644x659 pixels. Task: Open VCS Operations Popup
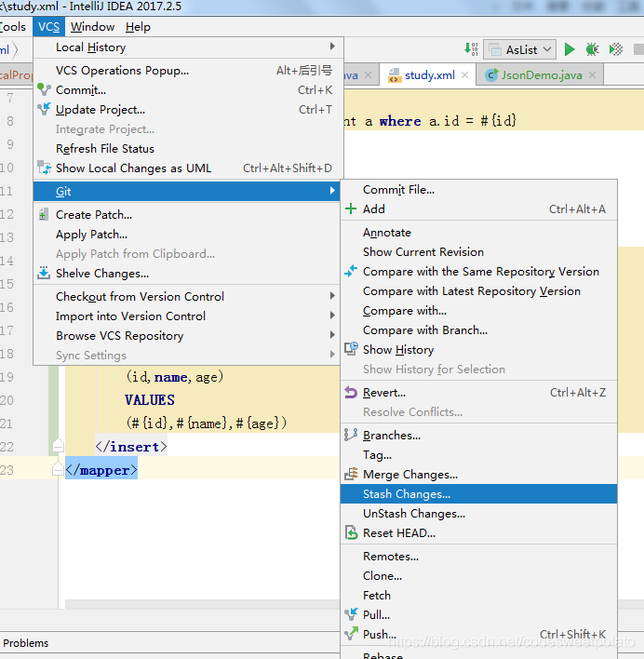pyautogui.click(x=188, y=70)
